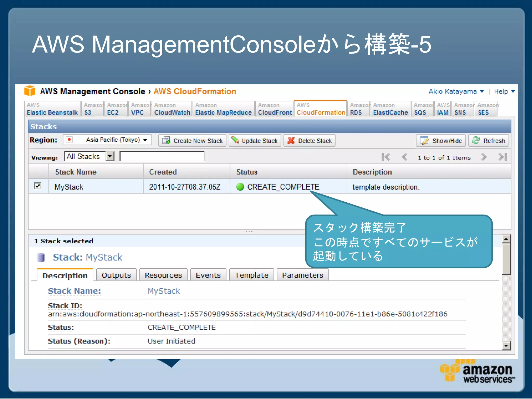This screenshot has width=532, height=399.
Task: Click the red X Delete Stack icon
Action: 291,141
